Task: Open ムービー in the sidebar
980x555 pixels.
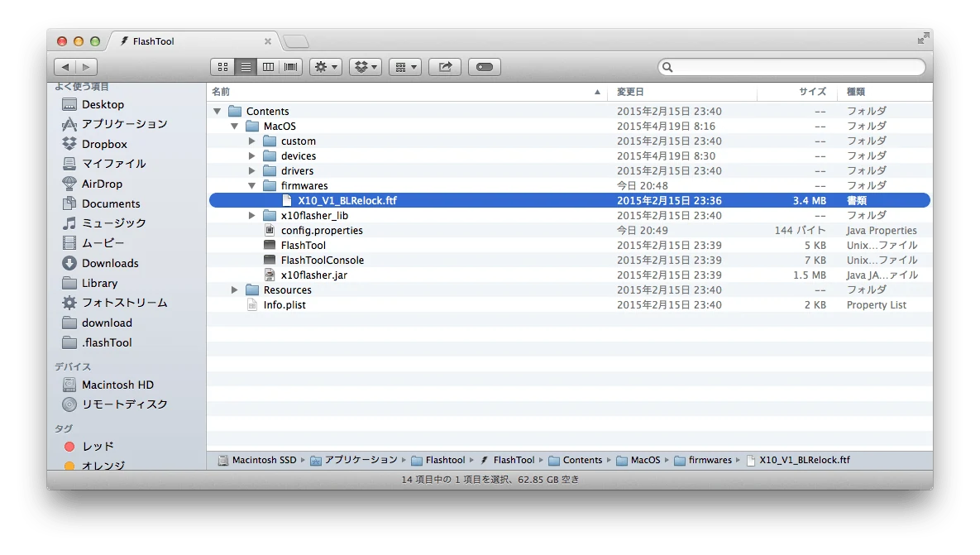Action: pyautogui.click(x=93, y=243)
